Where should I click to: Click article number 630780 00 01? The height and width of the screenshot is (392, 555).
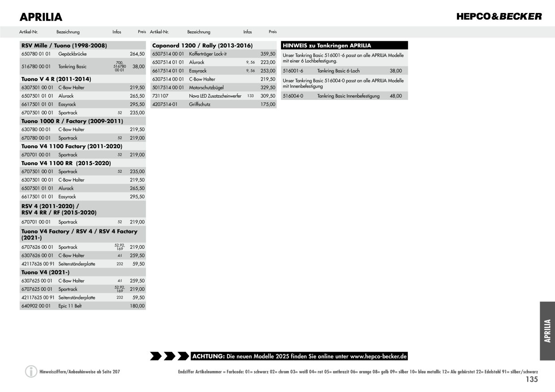tap(36, 129)
